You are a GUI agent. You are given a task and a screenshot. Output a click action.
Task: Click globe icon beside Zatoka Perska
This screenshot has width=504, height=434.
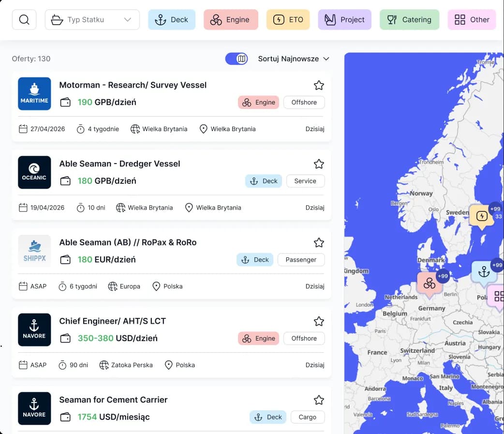click(x=104, y=365)
